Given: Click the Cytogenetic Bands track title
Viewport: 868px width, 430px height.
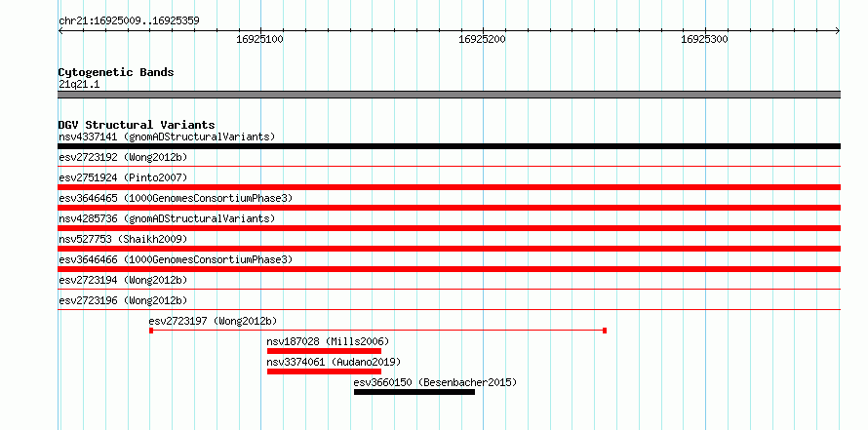Looking at the screenshot, I should tap(116, 72).
